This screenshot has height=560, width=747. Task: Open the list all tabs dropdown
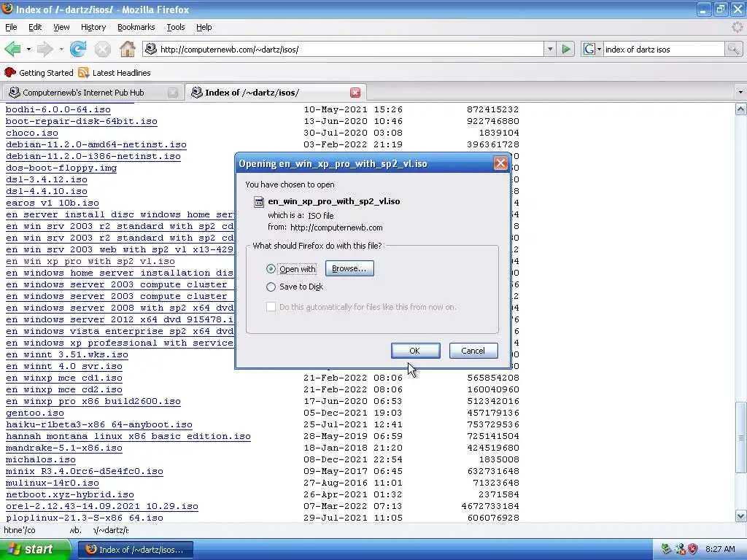(740, 93)
